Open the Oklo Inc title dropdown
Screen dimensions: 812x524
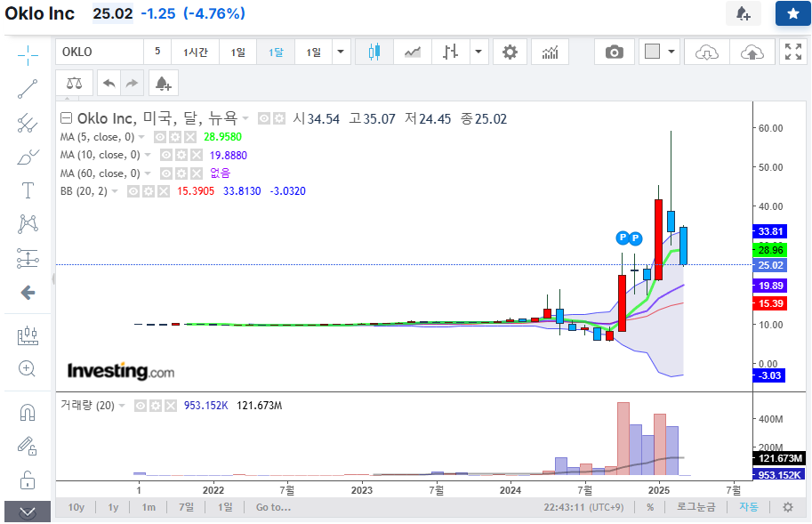(245, 118)
